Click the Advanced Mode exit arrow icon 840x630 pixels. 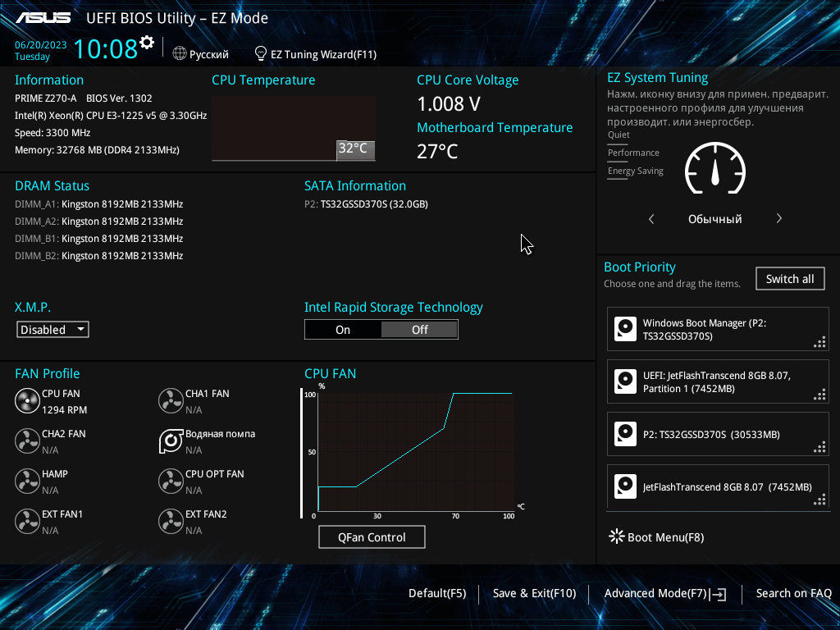[718, 594]
